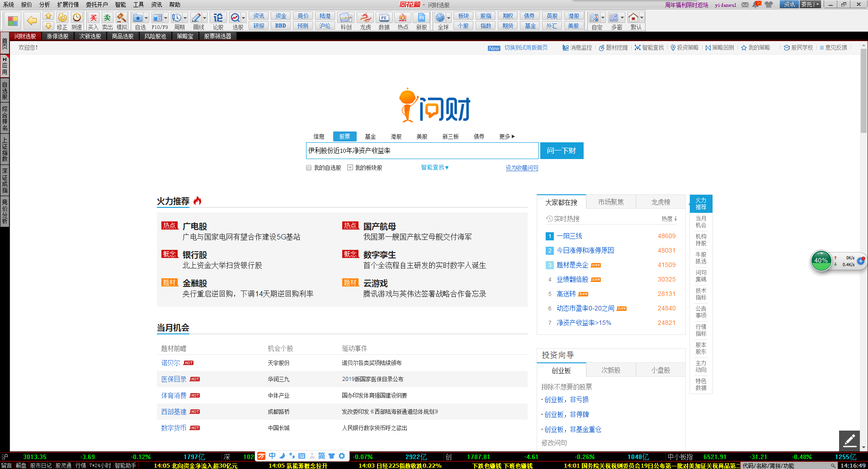
Task: Open the 多窗 multi-window icon
Action: click(614, 18)
